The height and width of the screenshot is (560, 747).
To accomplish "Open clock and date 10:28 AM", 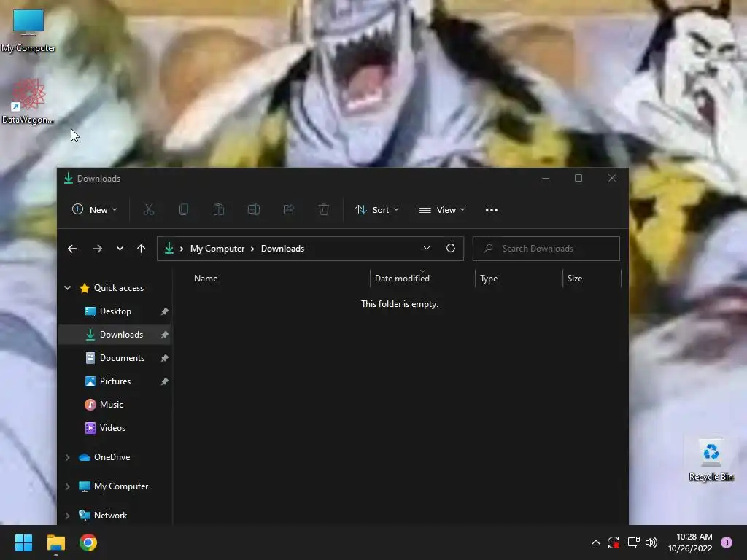I will [x=691, y=542].
